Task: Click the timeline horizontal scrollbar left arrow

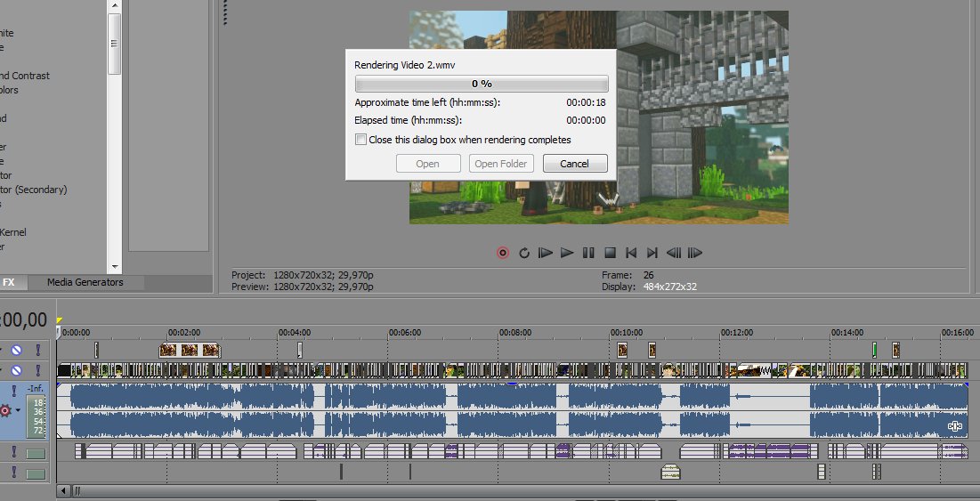Action: click(62, 491)
